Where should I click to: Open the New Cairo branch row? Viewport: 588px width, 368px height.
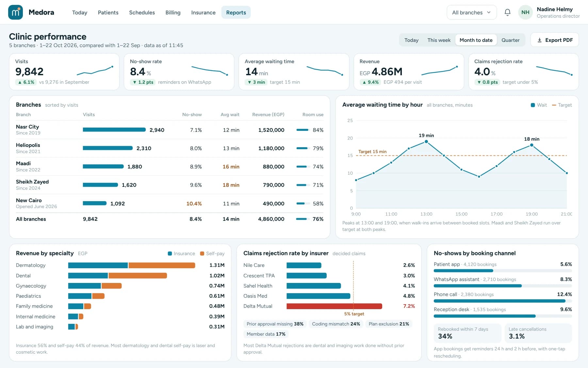pos(170,203)
